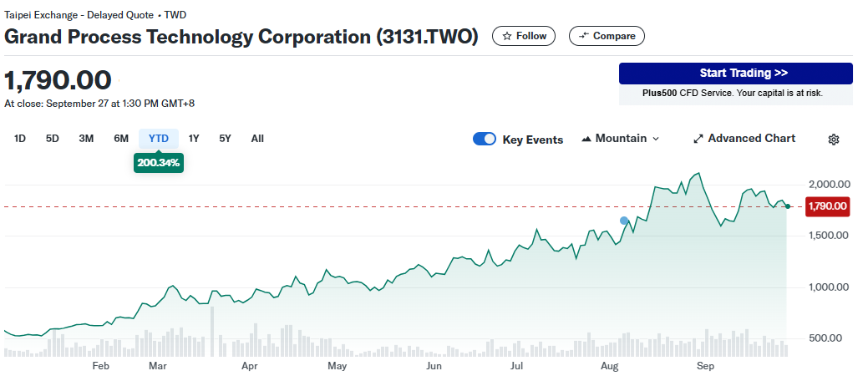Click the Compare stock button

pos(607,36)
